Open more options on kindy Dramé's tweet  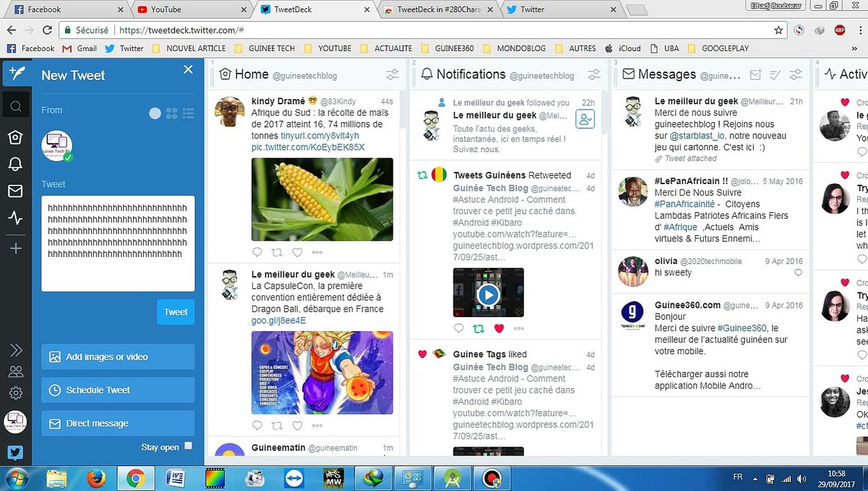pyautogui.click(x=317, y=252)
